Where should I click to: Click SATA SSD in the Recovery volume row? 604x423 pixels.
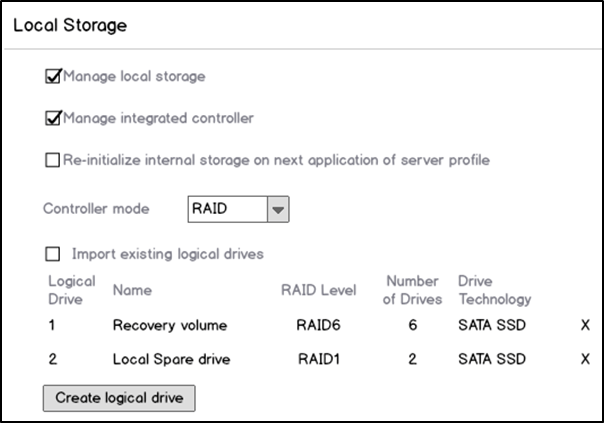pos(492,325)
